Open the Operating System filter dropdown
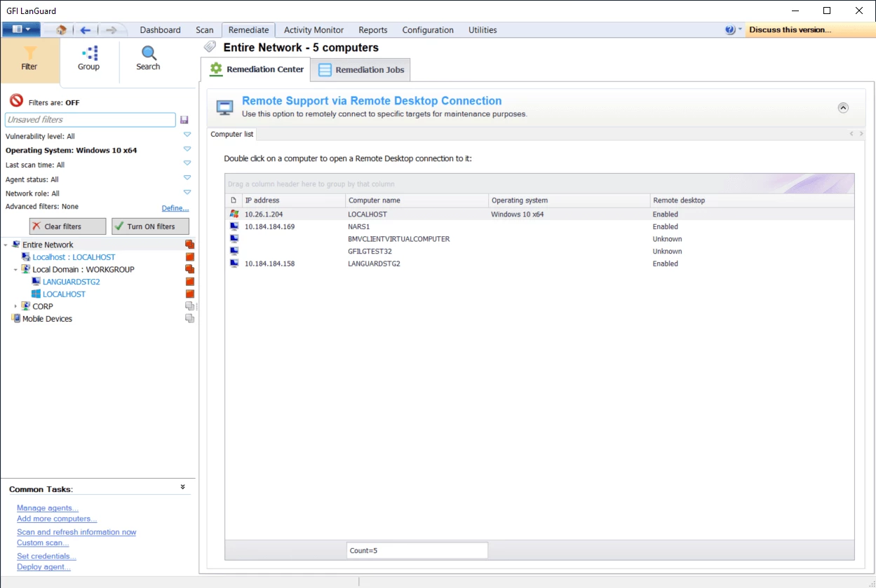 [187, 150]
